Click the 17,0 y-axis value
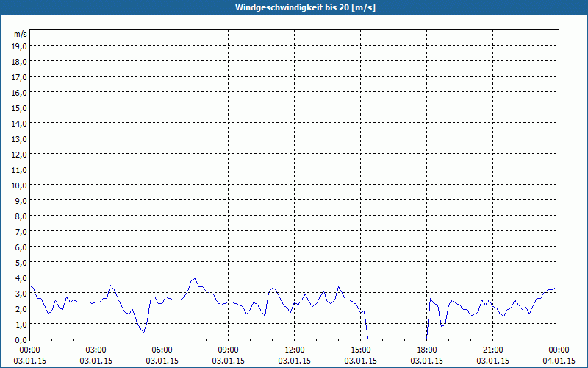Screen dimensions: 588x368 [x=21, y=77]
